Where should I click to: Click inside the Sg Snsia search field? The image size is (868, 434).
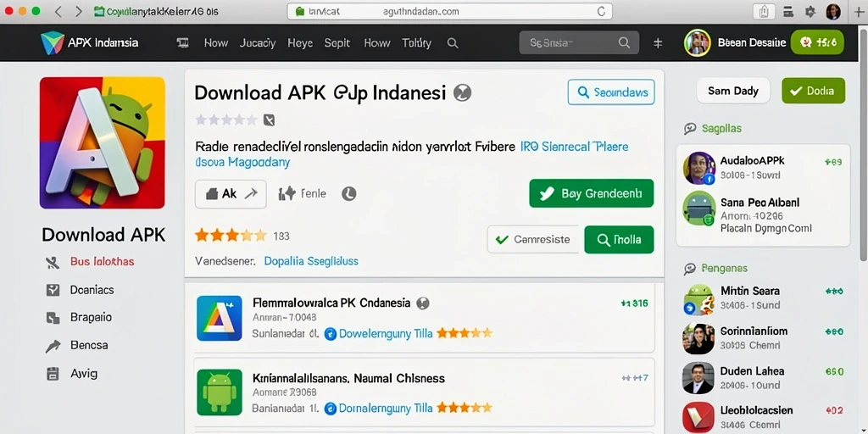tap(579, 42)
